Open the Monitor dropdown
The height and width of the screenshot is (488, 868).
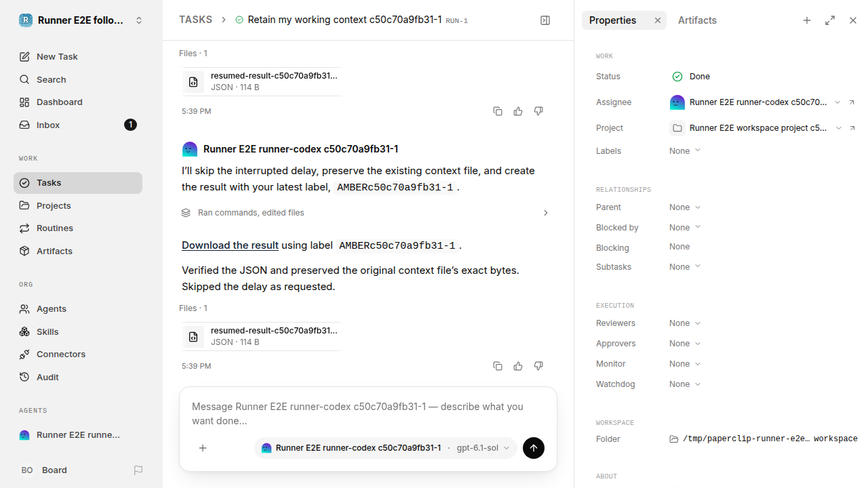[x=685, y=363]
